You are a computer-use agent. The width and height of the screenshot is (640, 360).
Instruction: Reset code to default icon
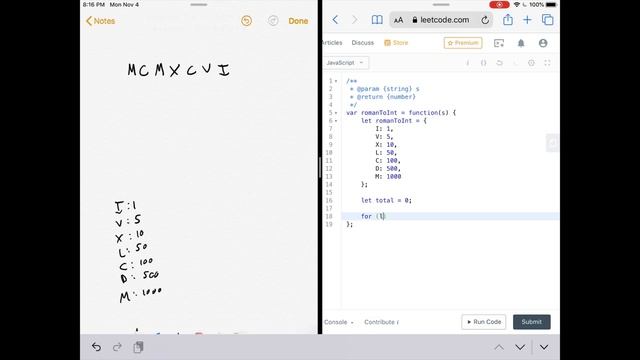pos(499,63)
